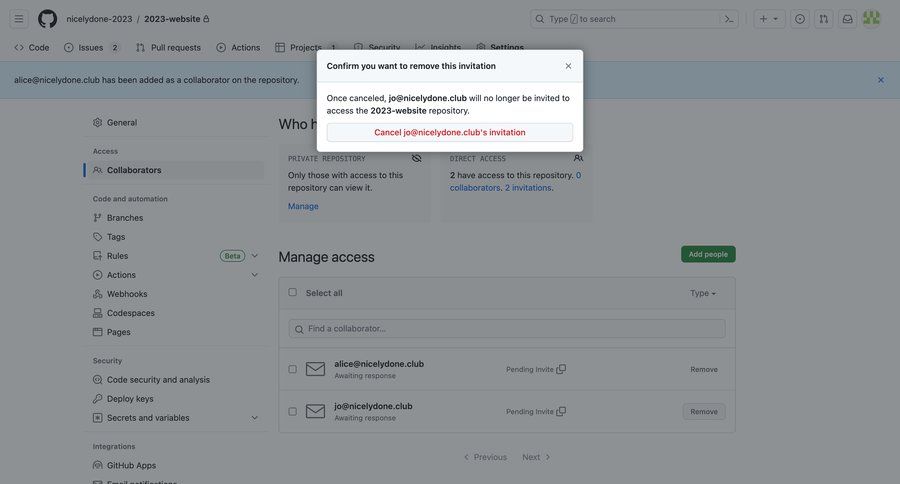Open the 2 invitations link

click(528, 188)
